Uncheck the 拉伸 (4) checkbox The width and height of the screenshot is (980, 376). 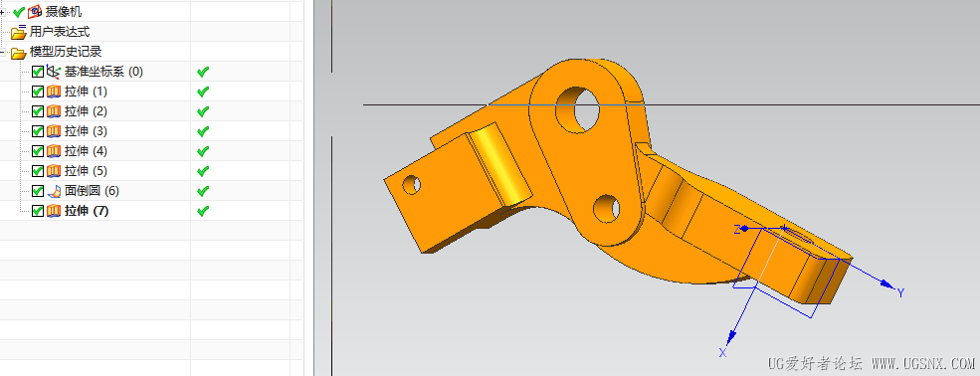pyautogui.click(x=38, y=151)
